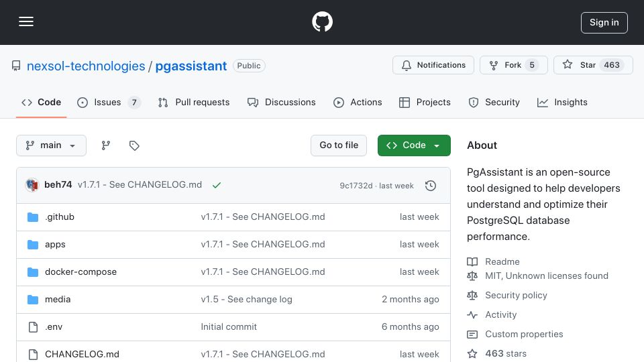The width and height of the screenshot is (644, 362).
Task: Star the pgassistant repository
Action: 593,65
